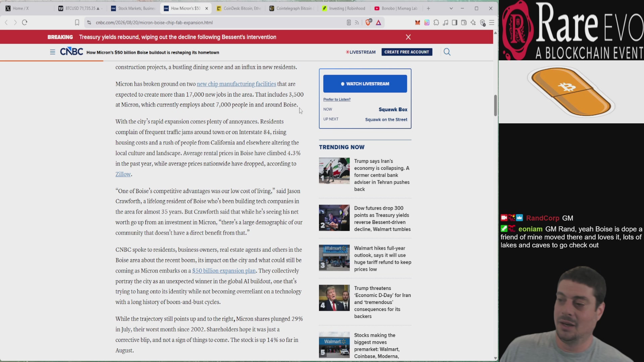
Task: Open the Stocks making biggest moves story
Action: pyautogui.click(x=377, y=346)
